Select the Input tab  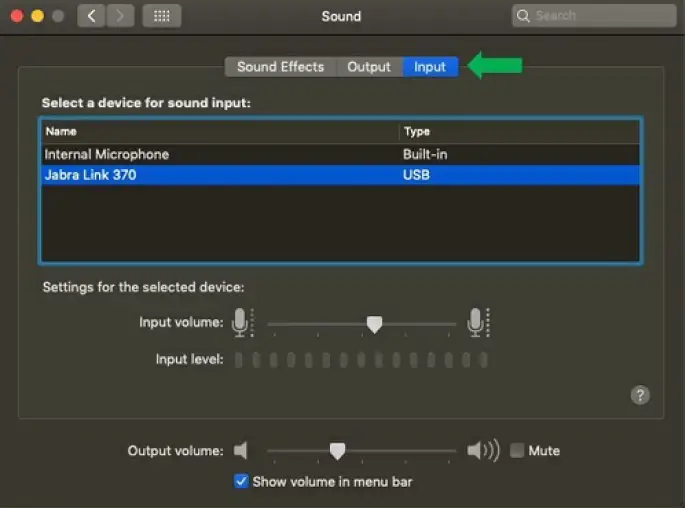tap(430, 67)
